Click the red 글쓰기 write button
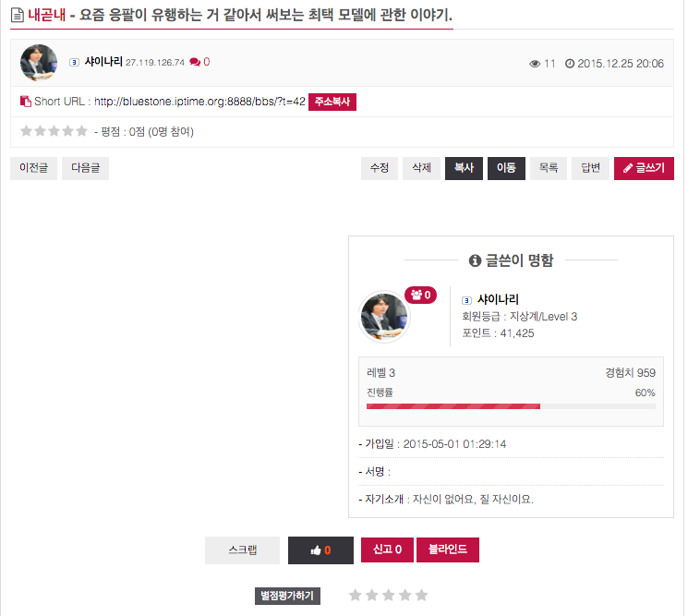Viewport: 688px width, 616px height. coord(644,168)
